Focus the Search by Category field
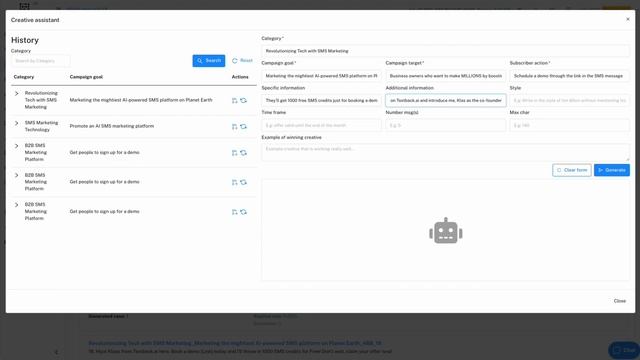The width and height of the screenshot is (640, 360). [x=40, y=61]
